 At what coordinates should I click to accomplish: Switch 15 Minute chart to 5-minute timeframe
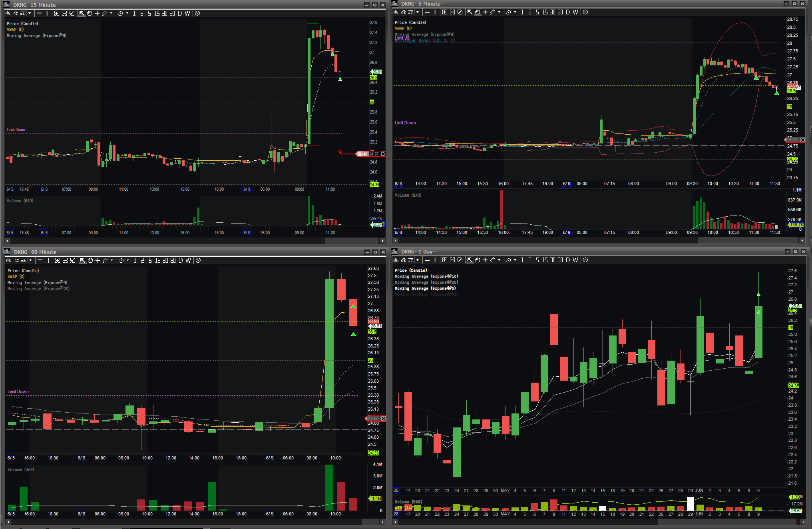(x=149, y=13)
